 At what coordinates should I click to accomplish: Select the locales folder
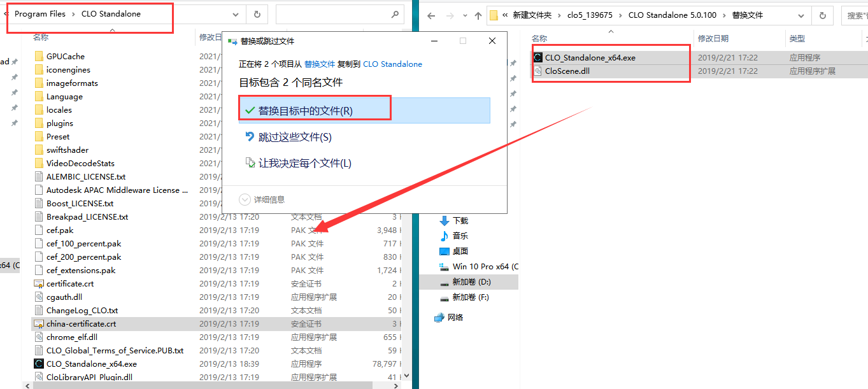click(59, 110)
